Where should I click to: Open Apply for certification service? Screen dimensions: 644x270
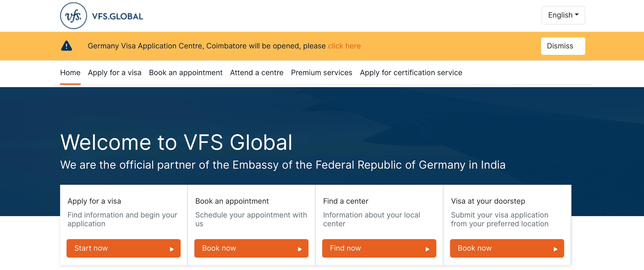[x=411, y=72]
